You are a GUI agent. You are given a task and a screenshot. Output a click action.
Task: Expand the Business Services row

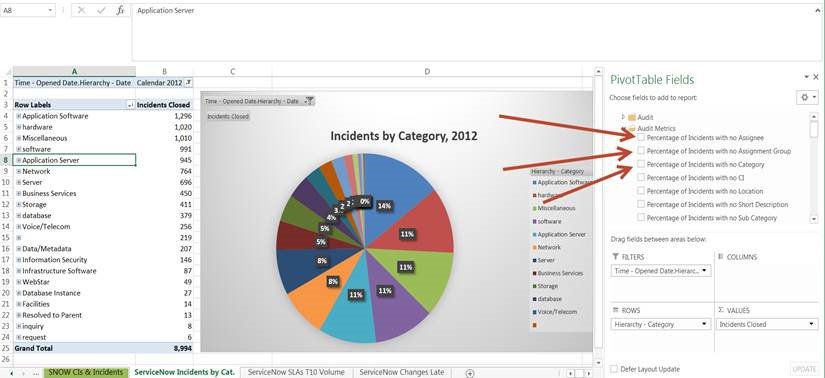pos(18,194)
